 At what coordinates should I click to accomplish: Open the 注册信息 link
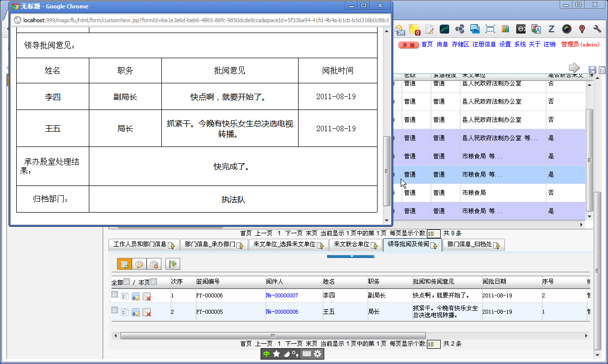tap(484, 44)
